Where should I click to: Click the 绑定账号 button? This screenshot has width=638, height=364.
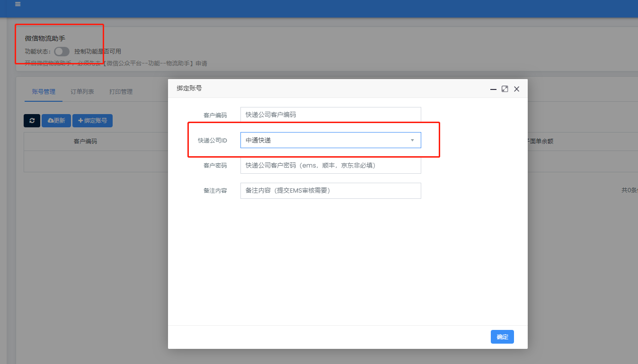[x=92, y=121]
